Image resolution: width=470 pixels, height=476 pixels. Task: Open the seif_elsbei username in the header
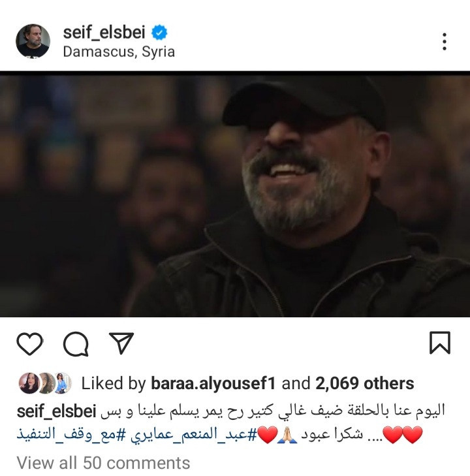tap(104, 32)
